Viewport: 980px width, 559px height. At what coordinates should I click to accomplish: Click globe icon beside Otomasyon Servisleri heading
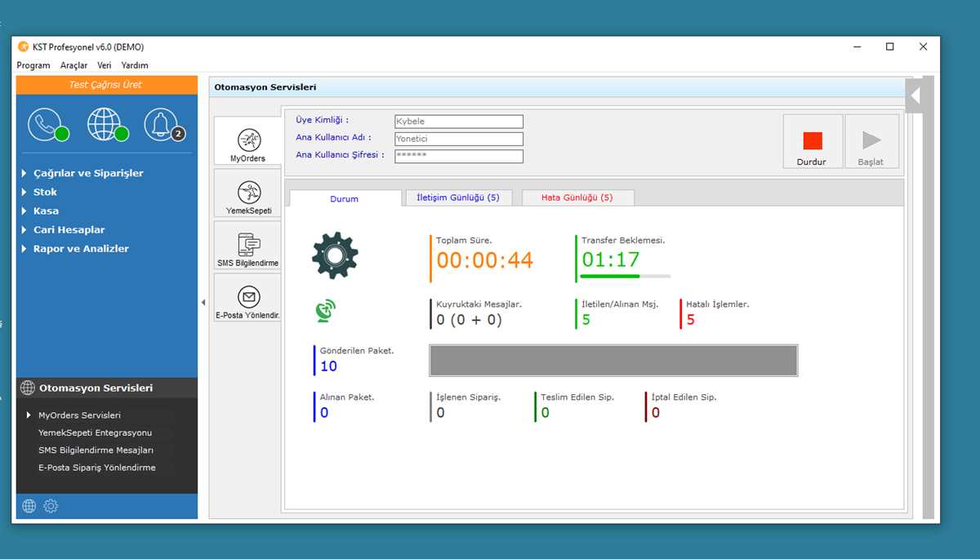click(28, 388)
